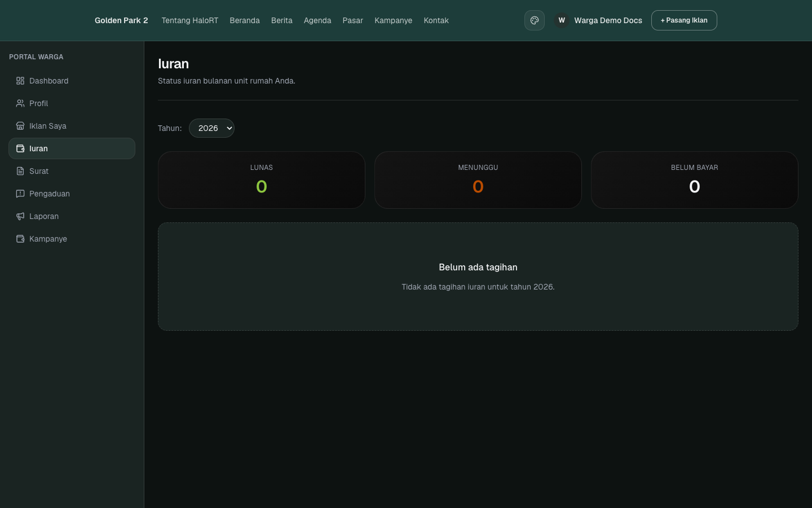Open the Agenda page from navbar
This screenshot has width=812, height=508.
(x=317, y=20)
